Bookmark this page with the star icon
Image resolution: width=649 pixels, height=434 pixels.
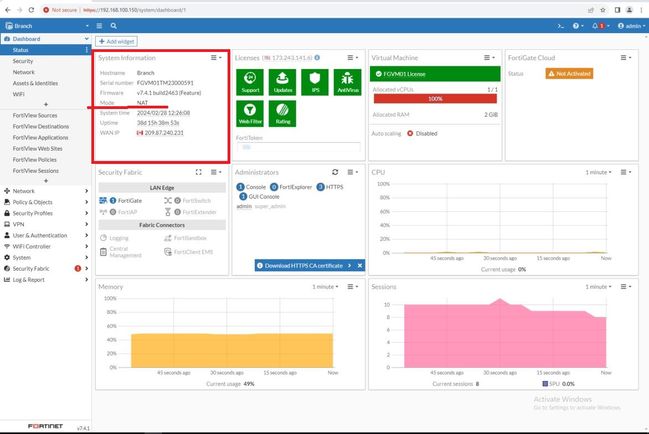click(603, 10)
